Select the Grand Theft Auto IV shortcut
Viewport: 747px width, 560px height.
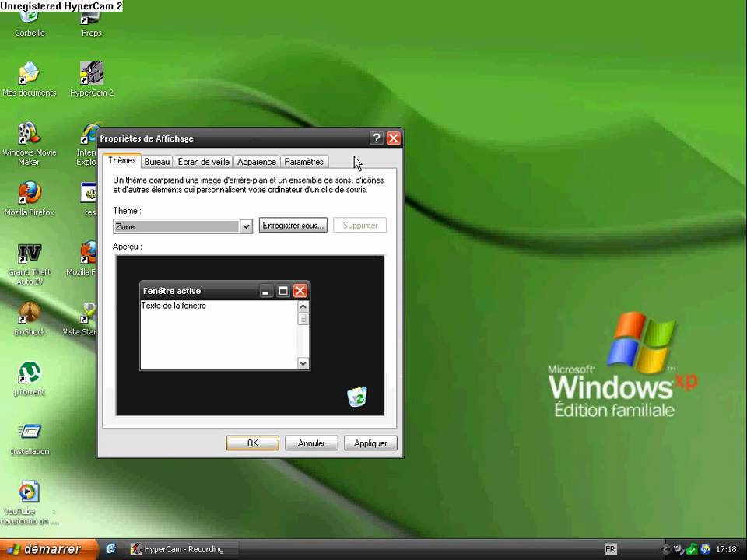coord(29,264)
